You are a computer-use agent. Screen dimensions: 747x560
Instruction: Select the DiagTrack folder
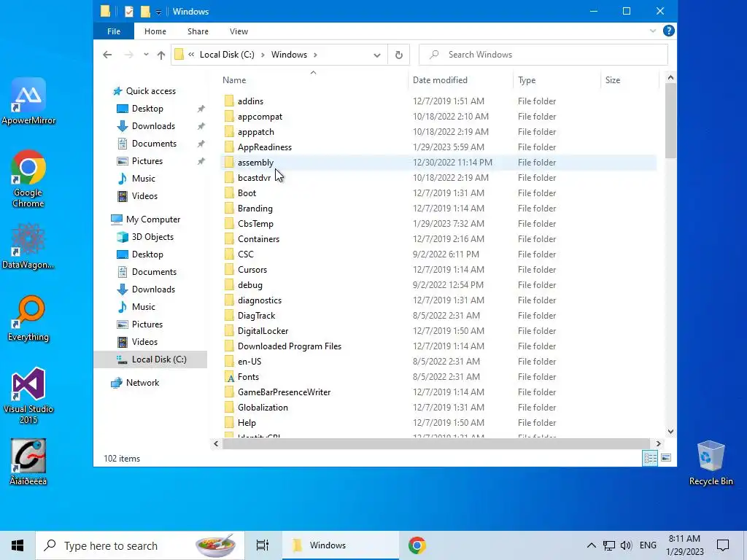point(256,316)
